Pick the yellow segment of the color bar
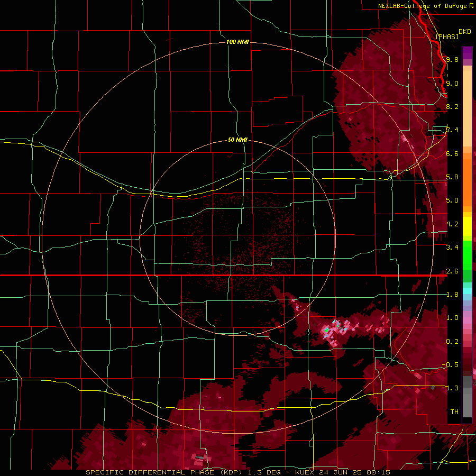Image resolution: width=476 pixels, height=476 pixels. [x=467, y=226]
